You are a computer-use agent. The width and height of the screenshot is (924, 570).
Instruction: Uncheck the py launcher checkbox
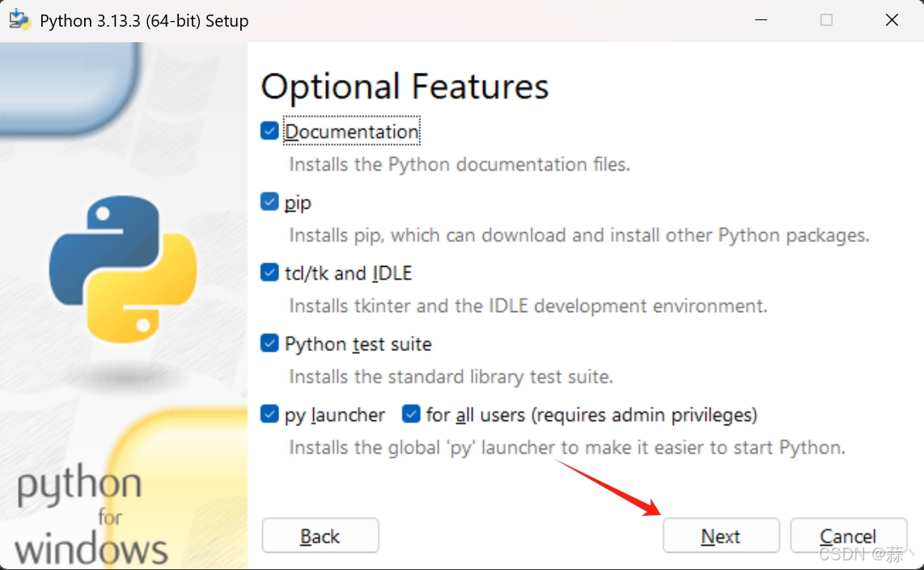point(268,414)
